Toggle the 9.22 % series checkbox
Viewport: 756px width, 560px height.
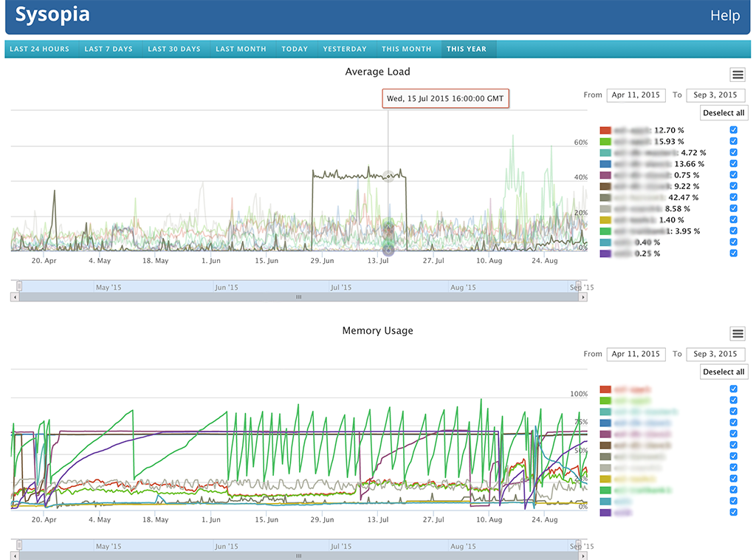(x=733, y=185)
